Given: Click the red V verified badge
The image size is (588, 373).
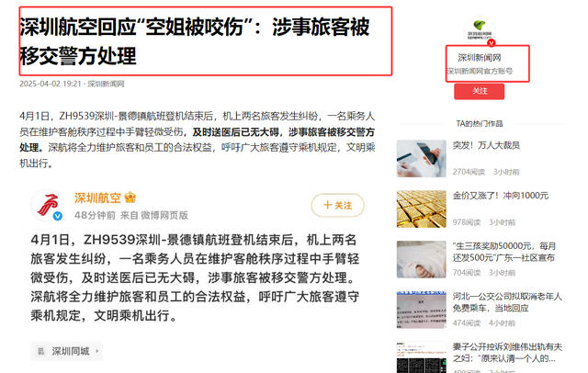Looking at the screenshot, I should (x=492, y=43).
